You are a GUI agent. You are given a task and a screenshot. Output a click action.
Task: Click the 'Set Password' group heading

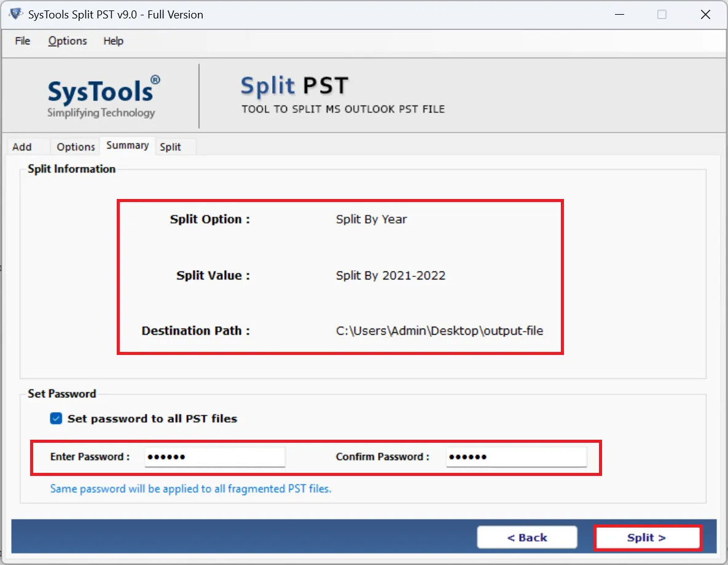pyautogui.click(x=62, y=394)
